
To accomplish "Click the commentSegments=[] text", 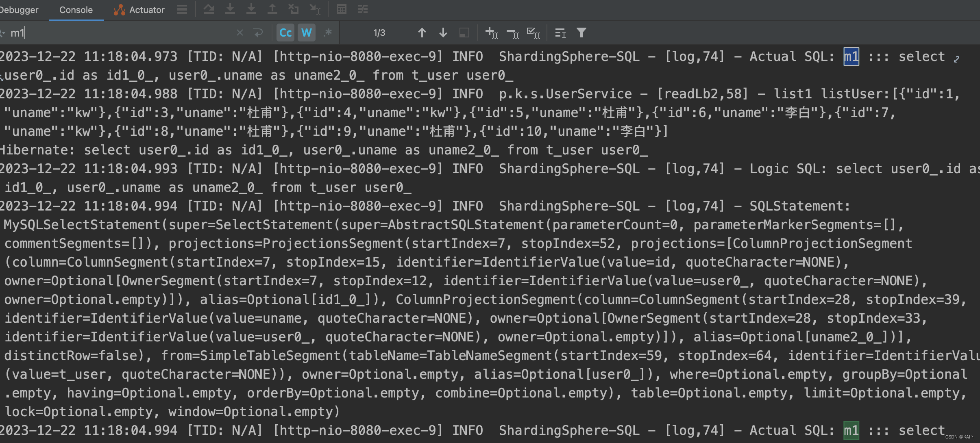I will [x=74, y=243].
